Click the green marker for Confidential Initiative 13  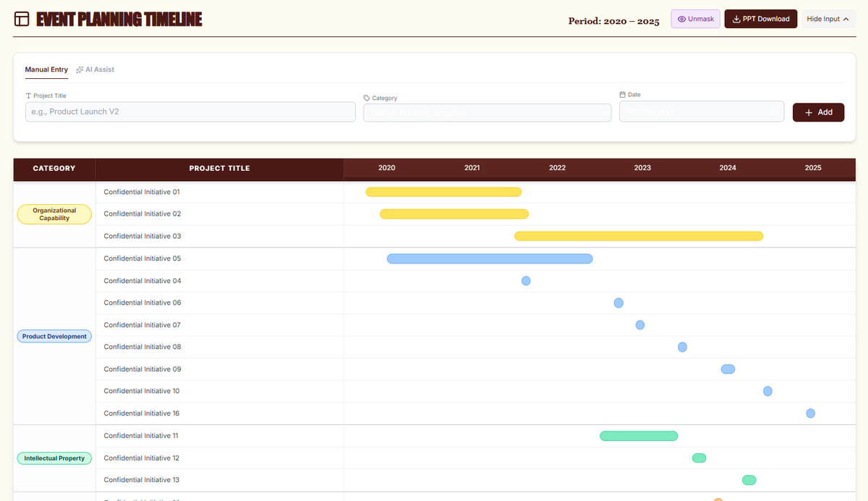(x=749, y=480)
